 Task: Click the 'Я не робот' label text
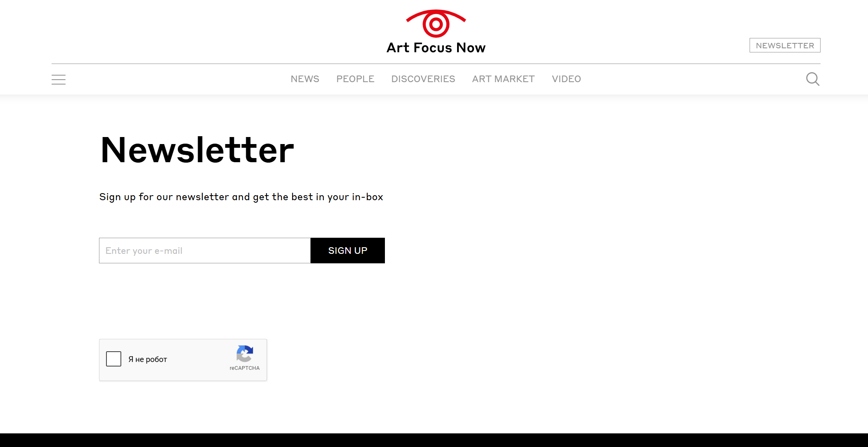pyautogui.click(x=148, y=359)
